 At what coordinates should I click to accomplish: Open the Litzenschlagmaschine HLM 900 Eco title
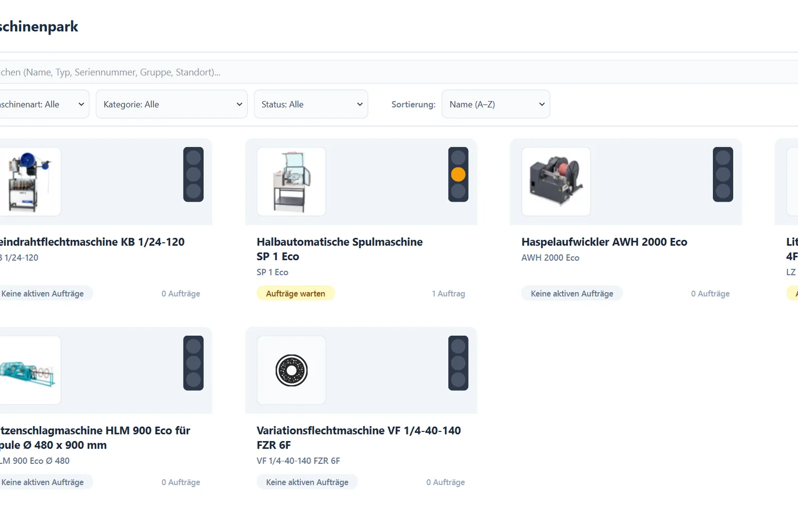tap(95, 437)
